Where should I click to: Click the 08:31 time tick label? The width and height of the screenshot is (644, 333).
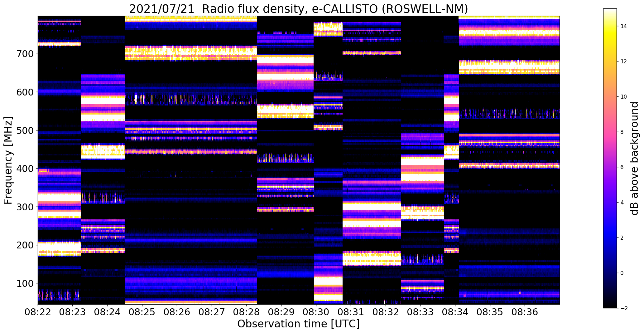pyautogui.click(x=351, y=312)
